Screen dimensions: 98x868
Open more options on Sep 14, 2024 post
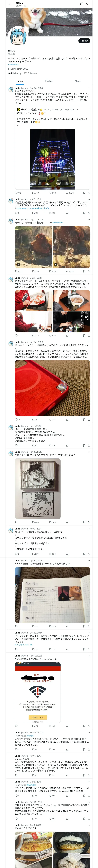(89, 88)
